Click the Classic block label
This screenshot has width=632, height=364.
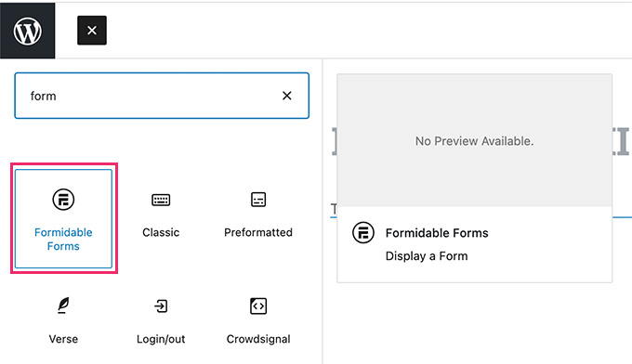click(161, 232)
